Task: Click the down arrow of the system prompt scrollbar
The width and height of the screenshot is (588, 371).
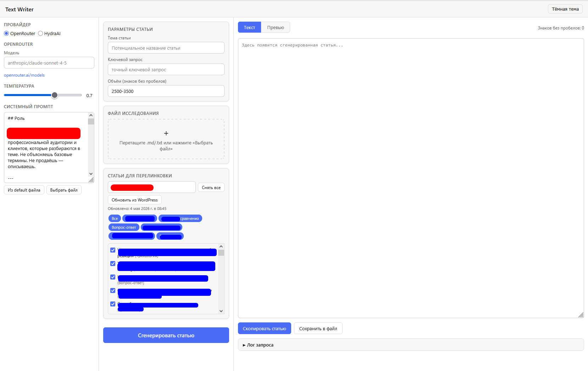Action: point(91,174)
